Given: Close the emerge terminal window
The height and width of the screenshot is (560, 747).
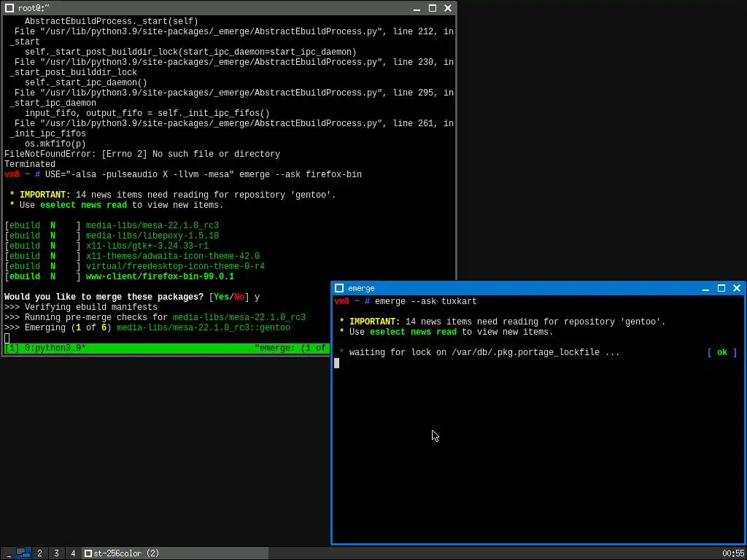Looking at the screenshot, I should [737, 288].
